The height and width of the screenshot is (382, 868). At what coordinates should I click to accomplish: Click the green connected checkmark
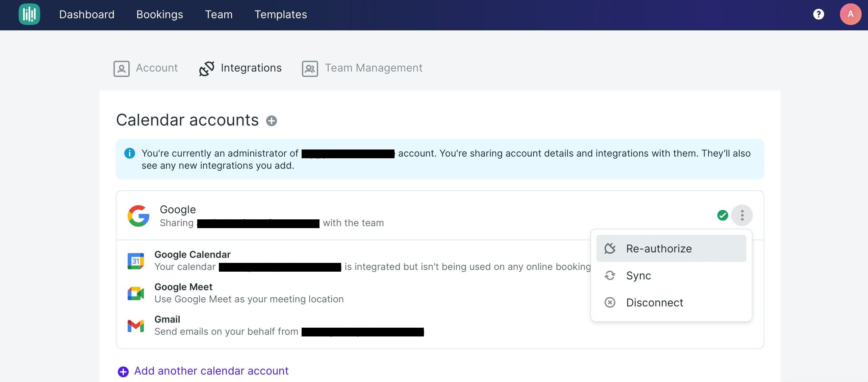click(x=722, y=215)
